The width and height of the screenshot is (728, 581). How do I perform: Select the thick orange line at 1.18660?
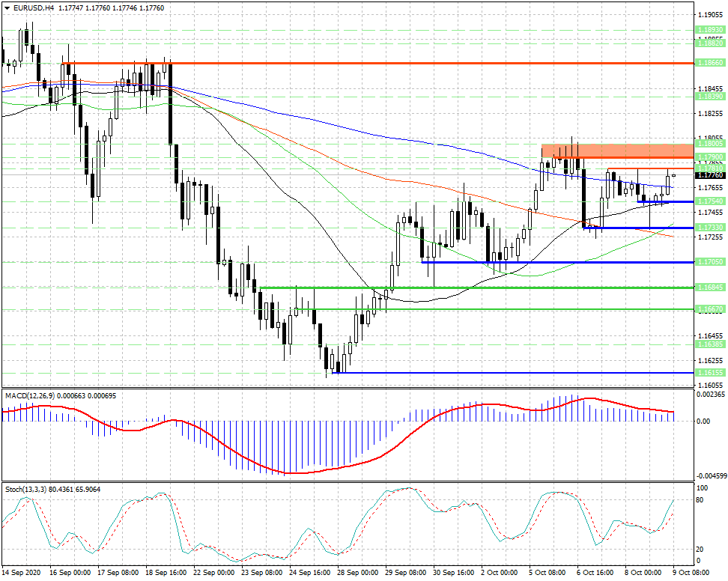[x=378, y=63]
